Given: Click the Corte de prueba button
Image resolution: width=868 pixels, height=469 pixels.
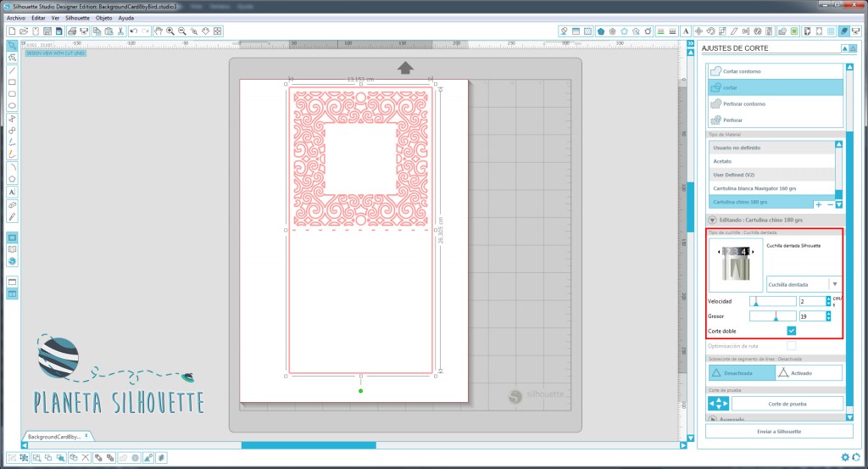Looking at the screenshot, I should [787, 404].
